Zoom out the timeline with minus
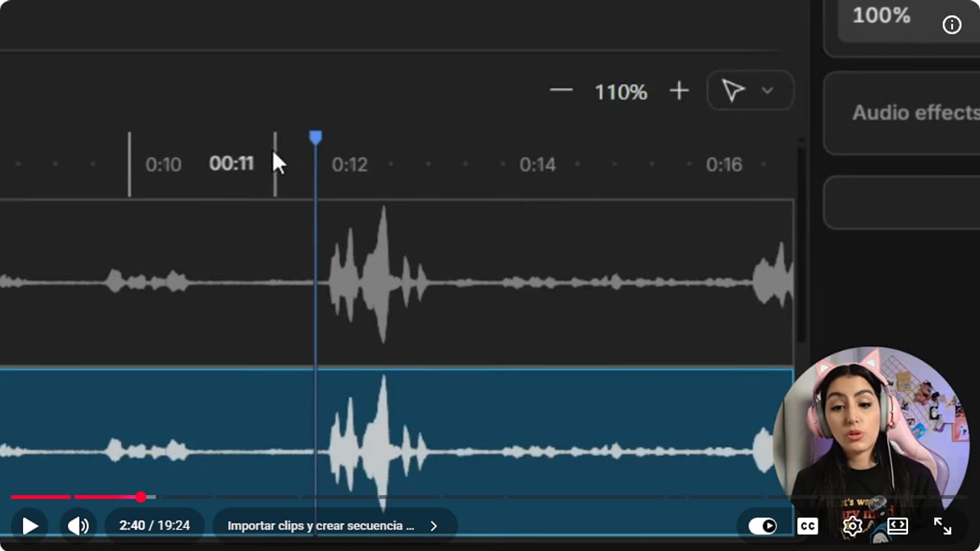980x551 pixels. (x=561, y=90)
